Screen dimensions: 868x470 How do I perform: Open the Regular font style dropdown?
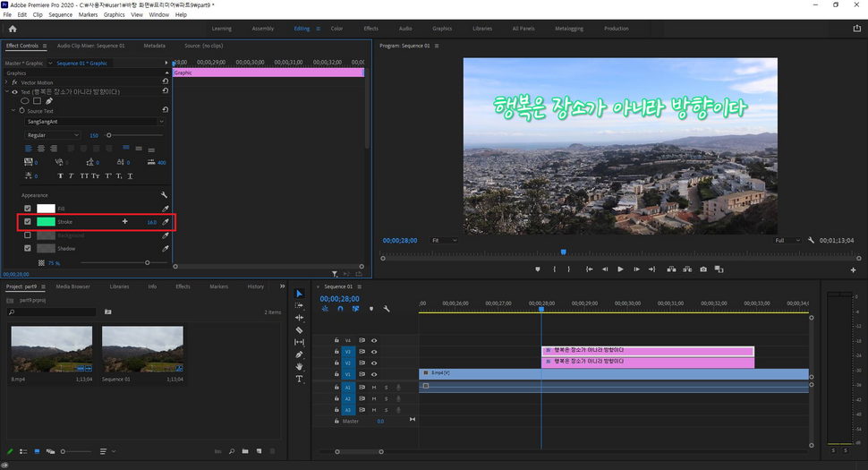(53, 135)
